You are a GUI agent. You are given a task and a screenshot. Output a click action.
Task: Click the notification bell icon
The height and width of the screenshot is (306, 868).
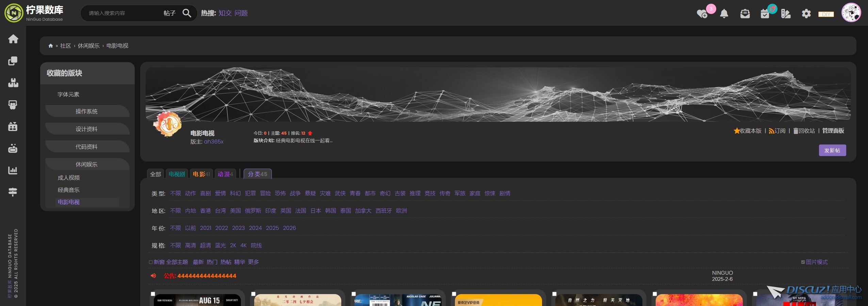pyautogui.click(x=724, y=14)
